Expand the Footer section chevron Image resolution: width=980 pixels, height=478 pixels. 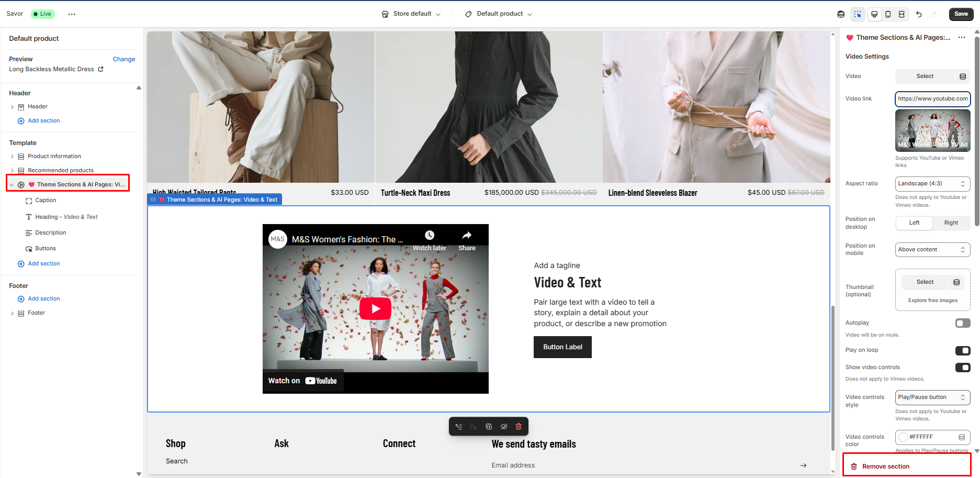[x=12, y=313]
